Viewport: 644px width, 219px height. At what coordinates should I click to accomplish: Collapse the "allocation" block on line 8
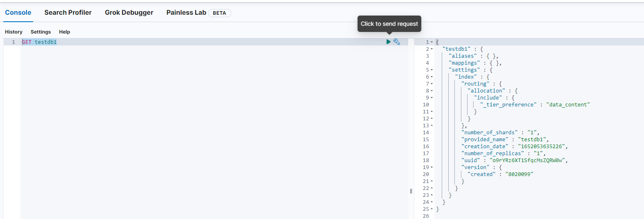432,91
